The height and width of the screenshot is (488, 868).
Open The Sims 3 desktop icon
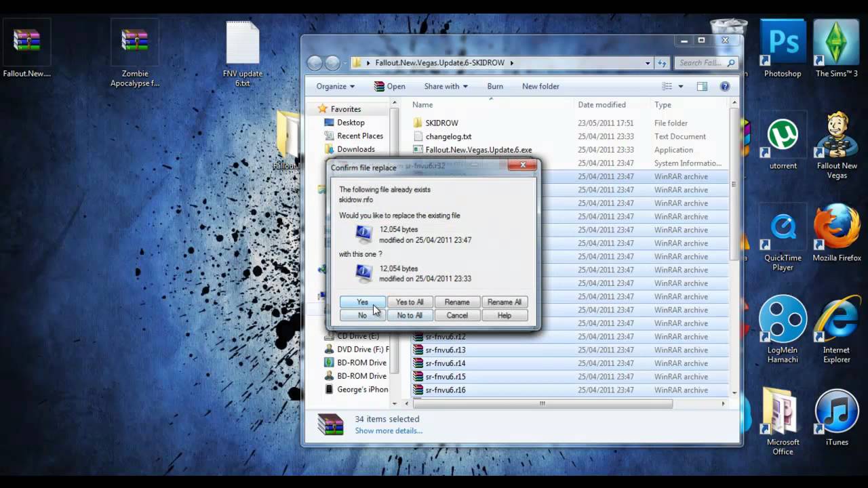837,49
